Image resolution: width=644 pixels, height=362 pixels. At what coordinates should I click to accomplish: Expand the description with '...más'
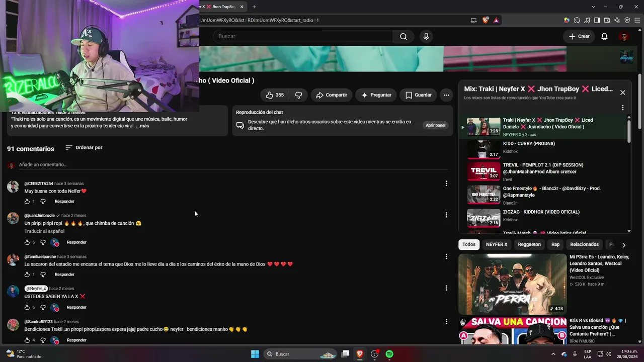point(142,126)
